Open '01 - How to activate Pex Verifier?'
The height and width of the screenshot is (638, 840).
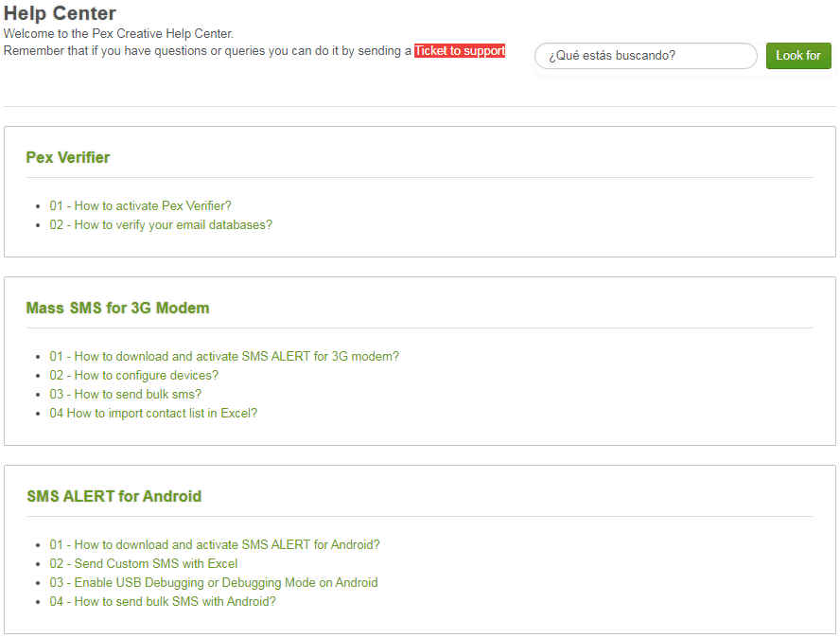pyautogui.click(x=140, y=205)
